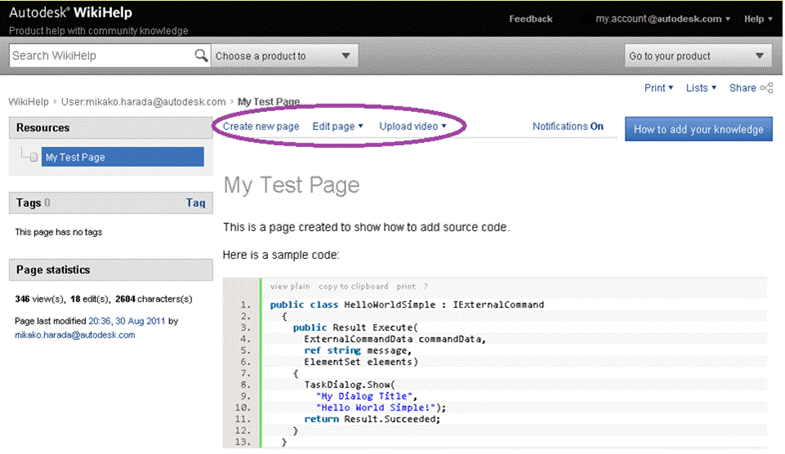The height and width of the screenshot is (454, 785).
Task: Click Create new page
Action: pos(261,126)
